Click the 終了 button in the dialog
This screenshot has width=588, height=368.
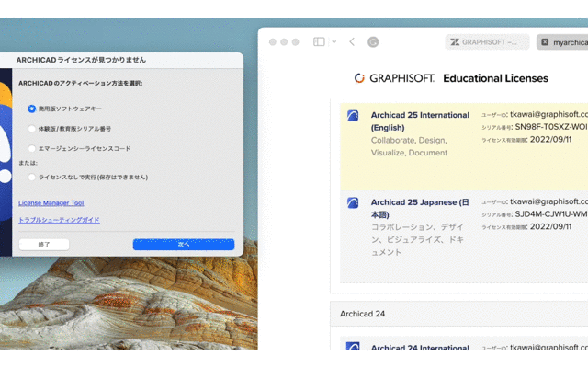(44, 245)
